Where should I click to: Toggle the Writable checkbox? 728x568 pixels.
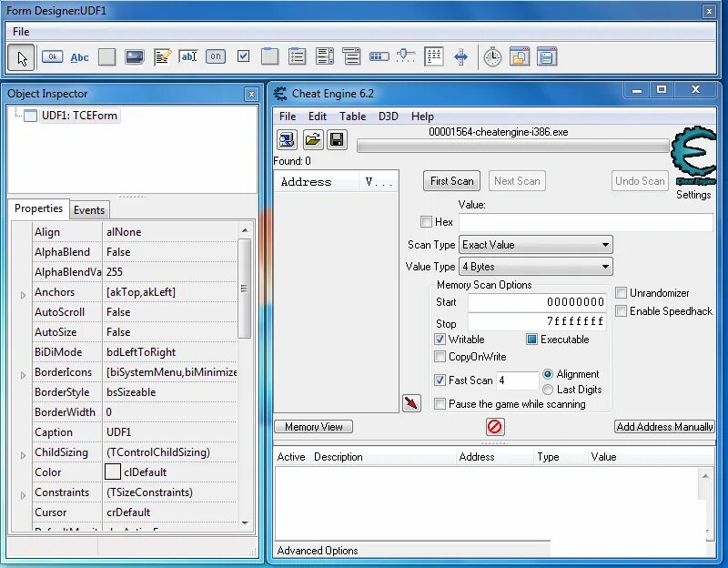[440, 340]
